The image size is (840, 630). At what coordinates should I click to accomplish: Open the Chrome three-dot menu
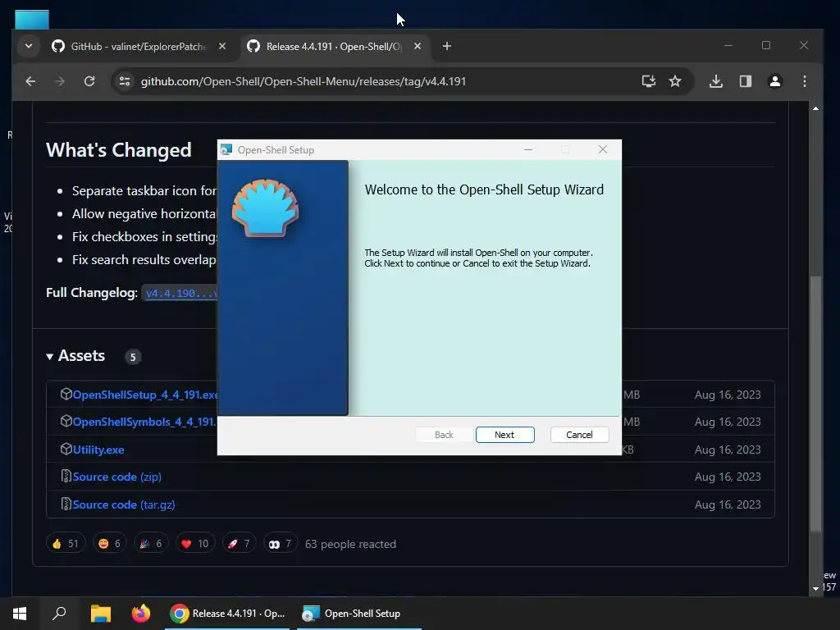805,81
